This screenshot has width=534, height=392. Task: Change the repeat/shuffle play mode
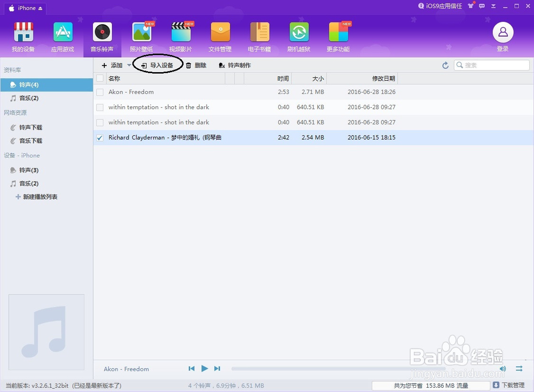pos(519,369)
